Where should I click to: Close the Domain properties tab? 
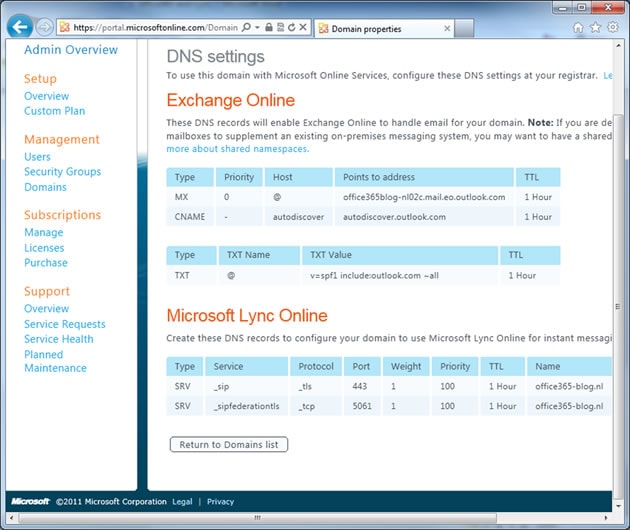(x=447, y=29)
